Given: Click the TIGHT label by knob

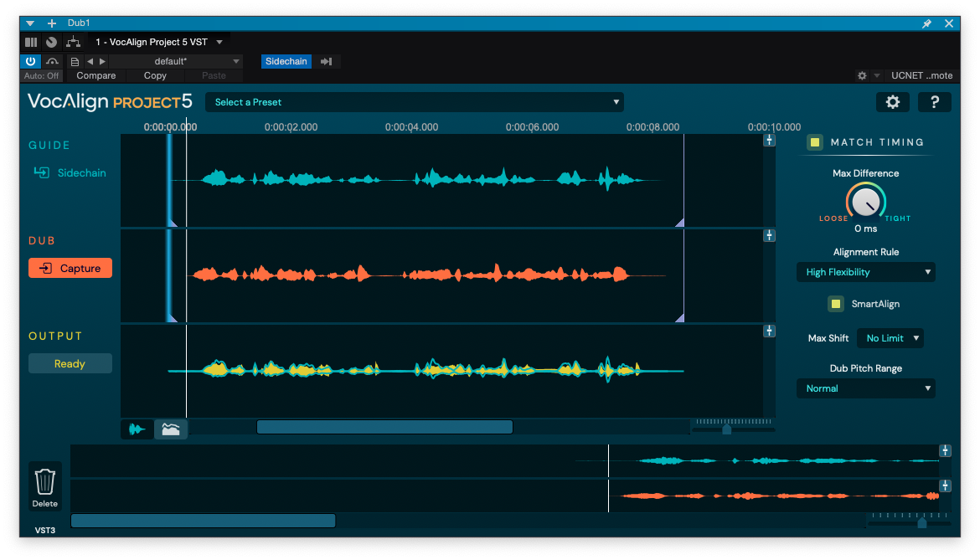Looking at the screenshot, I should pos(898,218).
